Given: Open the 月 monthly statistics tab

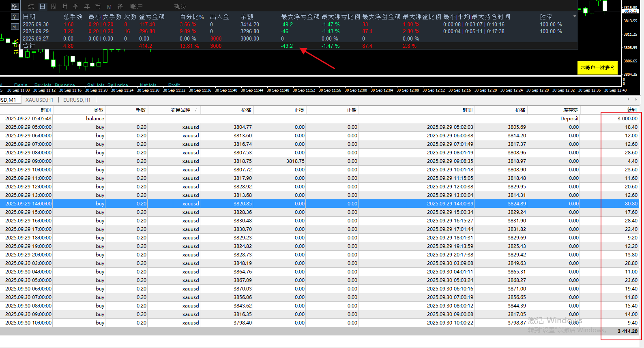Looking at the screenshot, I should (x=65, y=6).
